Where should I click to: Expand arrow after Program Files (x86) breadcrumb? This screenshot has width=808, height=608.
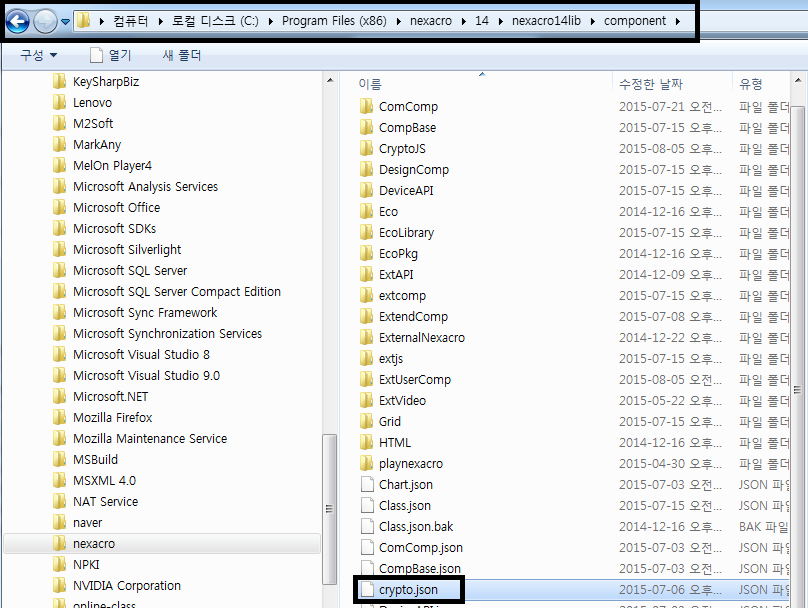(x=398, y=21)
